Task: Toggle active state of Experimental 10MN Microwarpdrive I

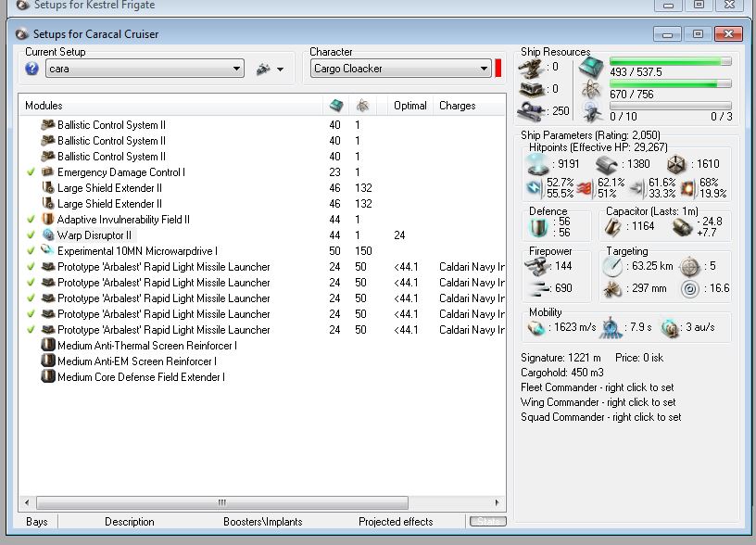Action: point(31,251)
